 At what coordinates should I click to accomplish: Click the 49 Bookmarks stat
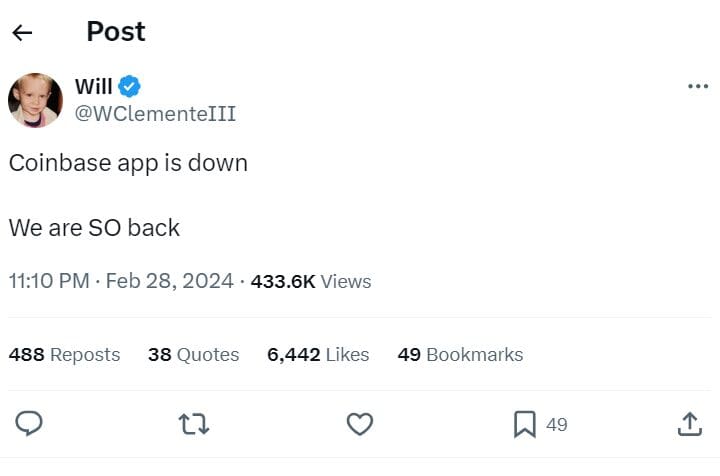tap(460, 354)
